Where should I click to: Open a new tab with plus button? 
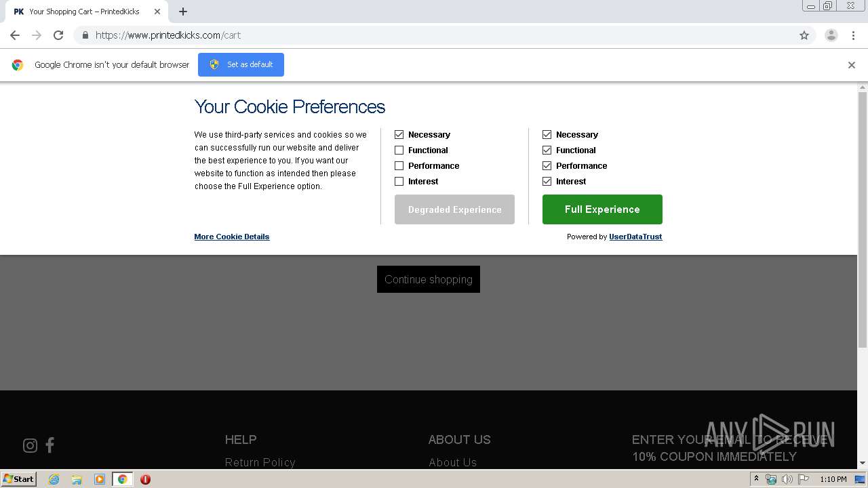183,12
